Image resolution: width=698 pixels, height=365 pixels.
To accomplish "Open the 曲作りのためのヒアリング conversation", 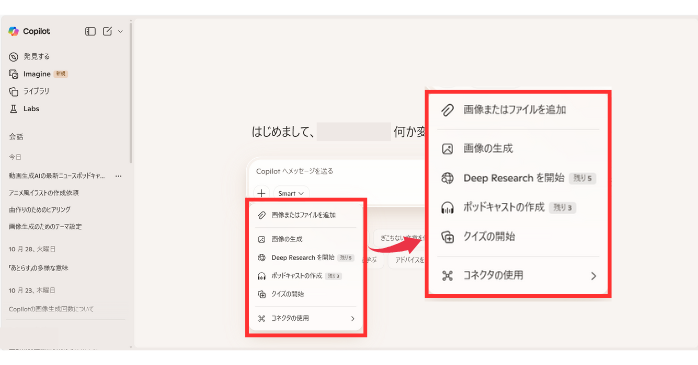I will pos(40,210).
